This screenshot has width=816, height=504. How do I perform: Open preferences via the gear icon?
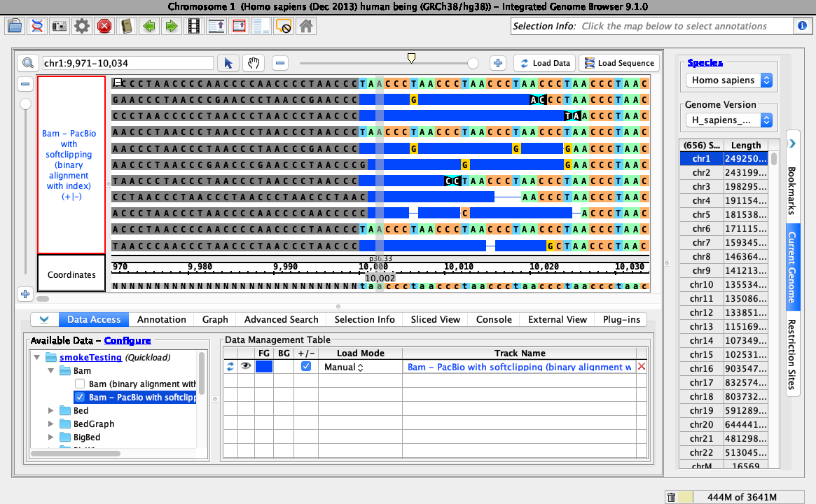coord(82,26)
